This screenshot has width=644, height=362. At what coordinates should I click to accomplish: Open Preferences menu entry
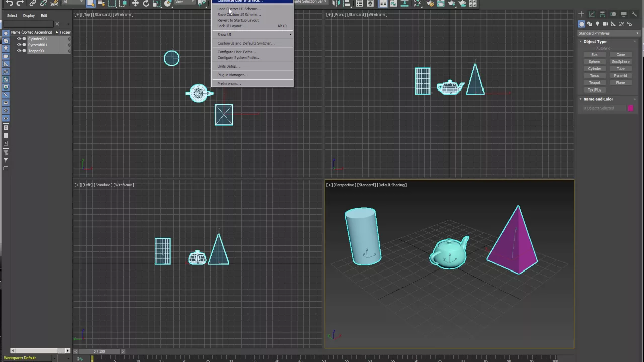click(229, 83)
